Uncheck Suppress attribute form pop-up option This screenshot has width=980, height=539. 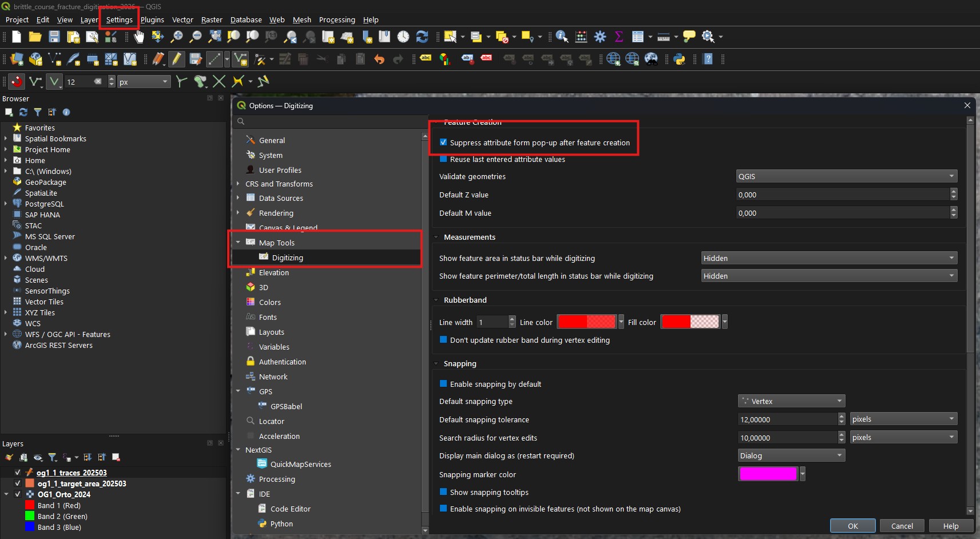(443, 142)
